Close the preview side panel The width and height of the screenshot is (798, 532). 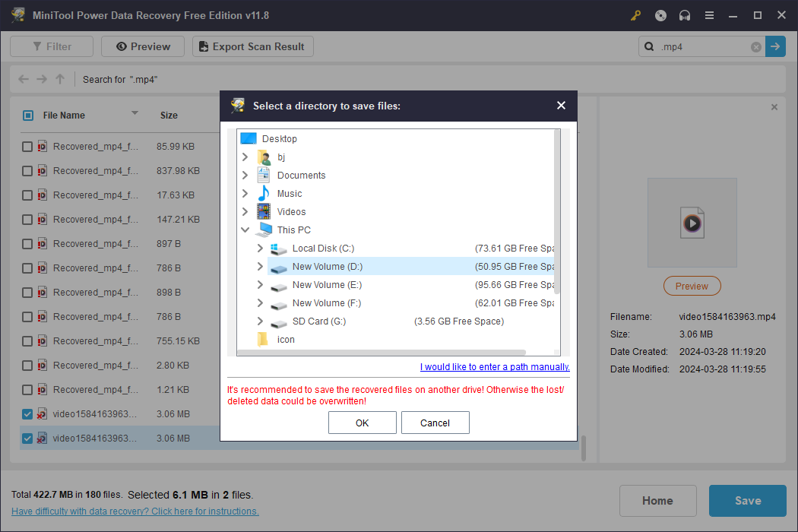click(774, 107)
